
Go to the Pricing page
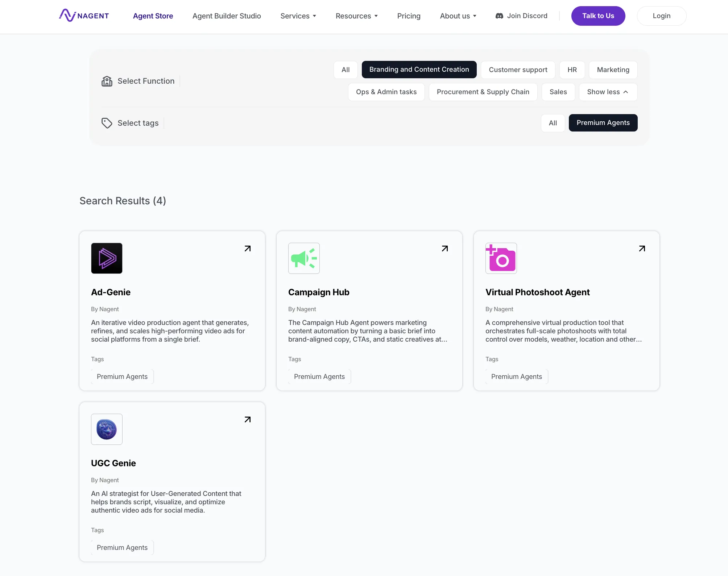point(409,16)
